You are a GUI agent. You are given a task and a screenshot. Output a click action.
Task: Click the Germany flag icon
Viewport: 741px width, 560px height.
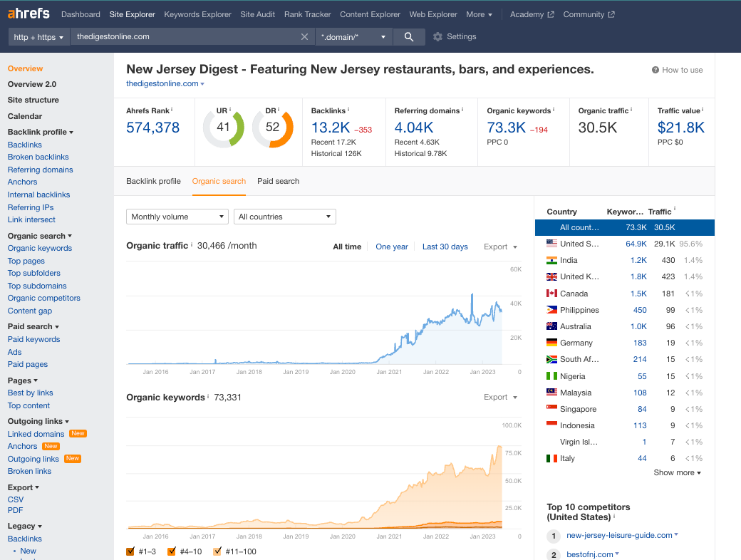pos(551,343)
